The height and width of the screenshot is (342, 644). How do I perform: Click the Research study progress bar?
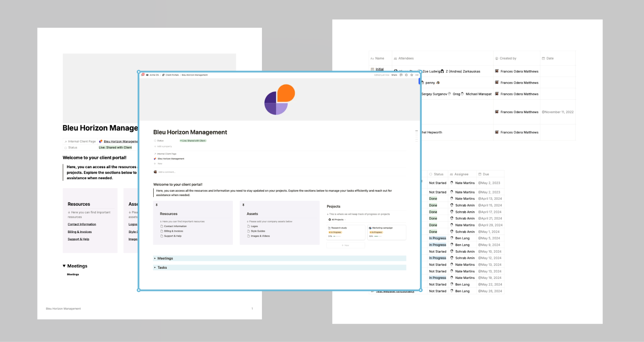coord(337,236)
